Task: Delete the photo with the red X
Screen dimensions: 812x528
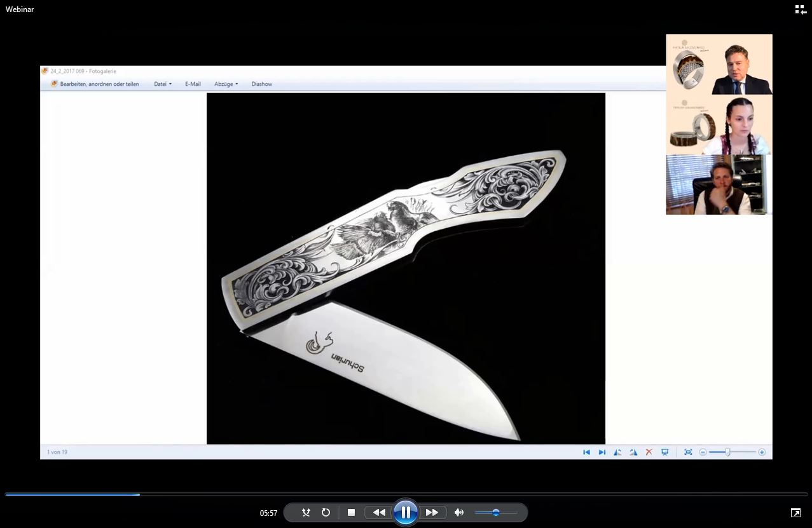Action: click(649, 452)
